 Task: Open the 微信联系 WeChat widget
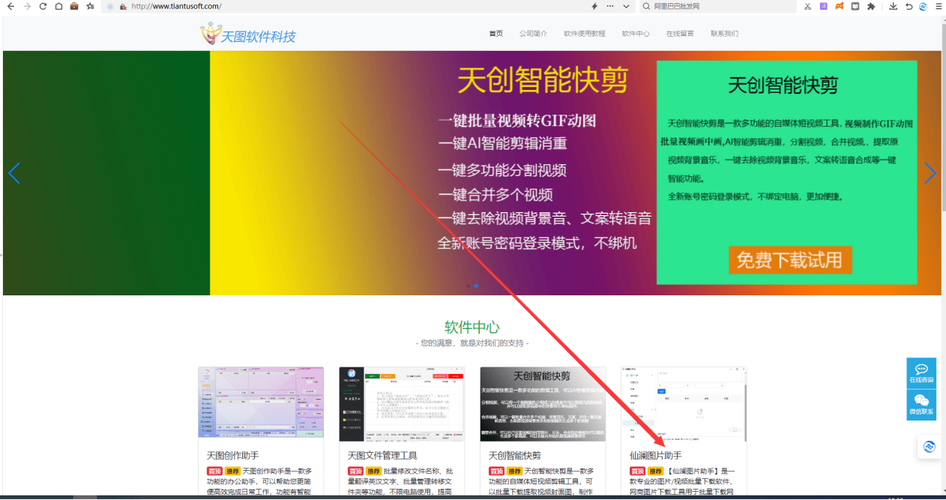click(x=921, y=405)
